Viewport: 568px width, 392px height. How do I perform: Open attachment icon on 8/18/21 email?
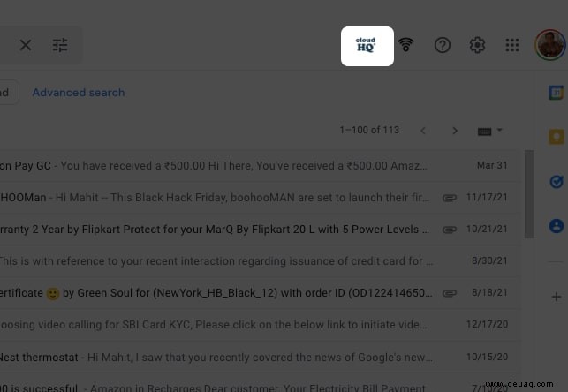449,293
